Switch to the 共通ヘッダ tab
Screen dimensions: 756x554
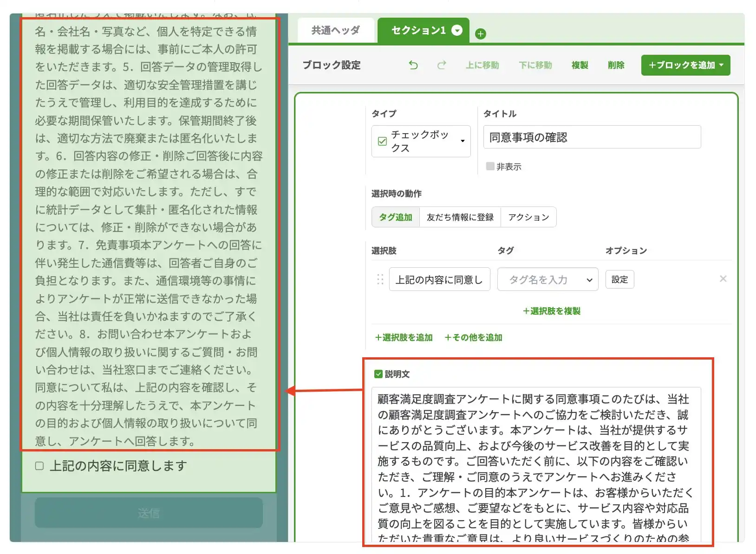coord(335,30)
